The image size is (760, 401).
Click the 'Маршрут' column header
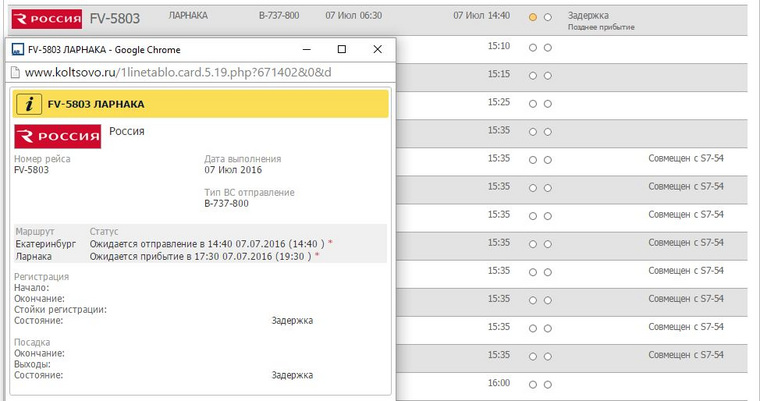pyautogui.click(x=35, y=232)
